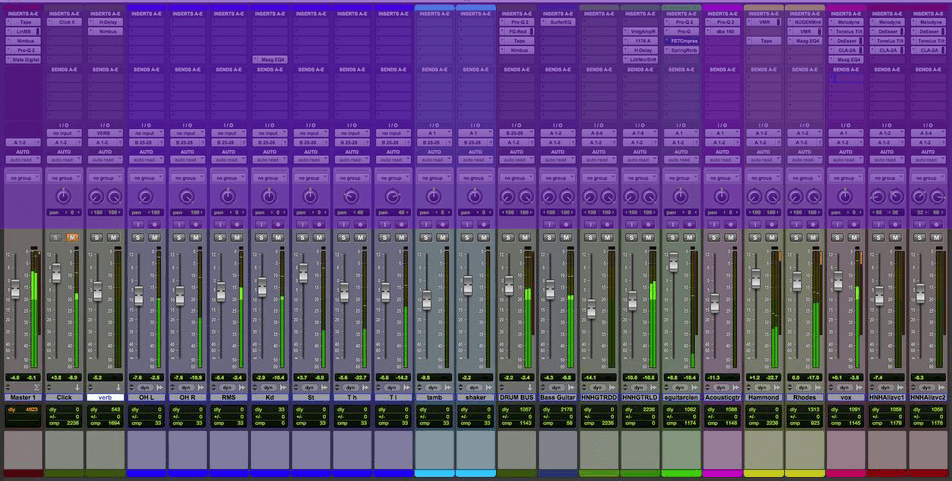Click the dyn icon on OH R track
952x481 pixels.
click(186, 387)
